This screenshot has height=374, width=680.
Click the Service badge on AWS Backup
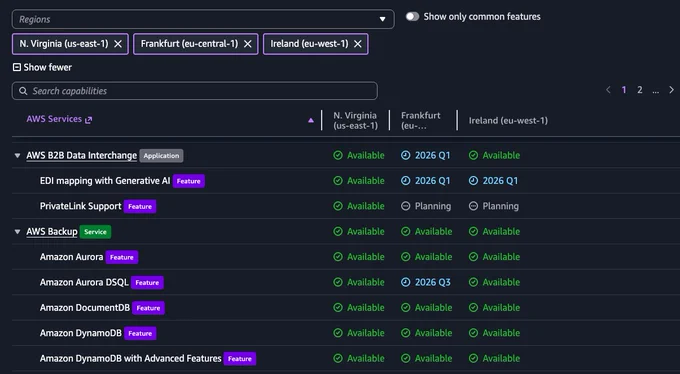pos(95,232)
